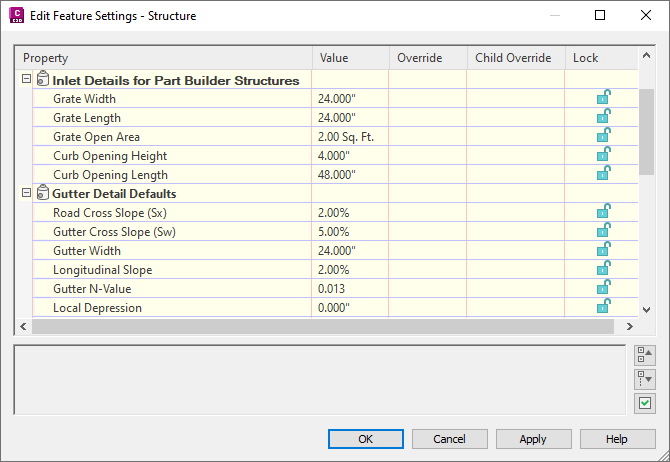Collapse the Gutter Detail Defaults group
This screenshot has width=670, height=462.
click(x=26, y=193)
